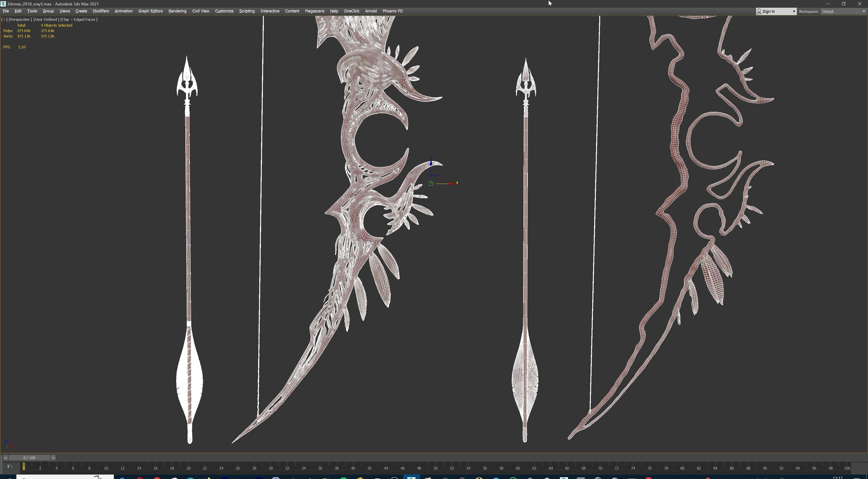Image resolution: width=868 pixels, height=479 pixels.
Task: Open the Mini Curve Editor icon
Action: click(x=10, y=467)
